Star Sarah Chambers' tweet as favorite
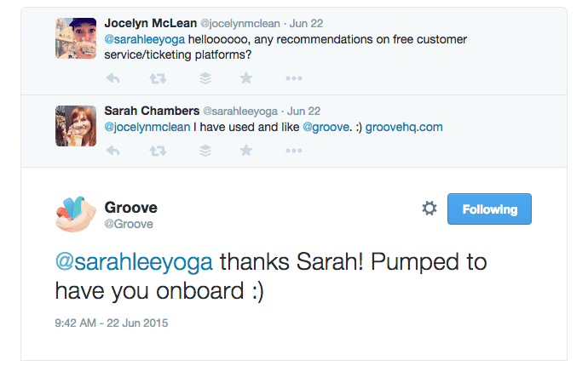This screenshot has height=366, width=588. [246, 151]
